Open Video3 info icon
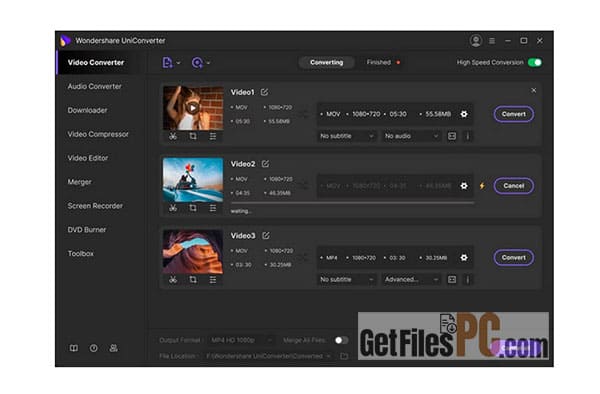The width and height of the screenshot is (600, 394). 468,280
